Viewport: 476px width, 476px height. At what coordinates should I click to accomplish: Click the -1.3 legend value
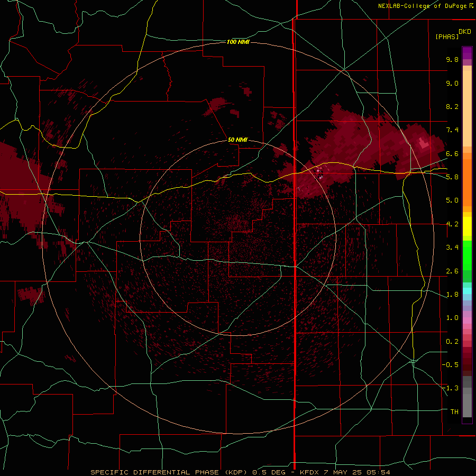pos(450,388)
